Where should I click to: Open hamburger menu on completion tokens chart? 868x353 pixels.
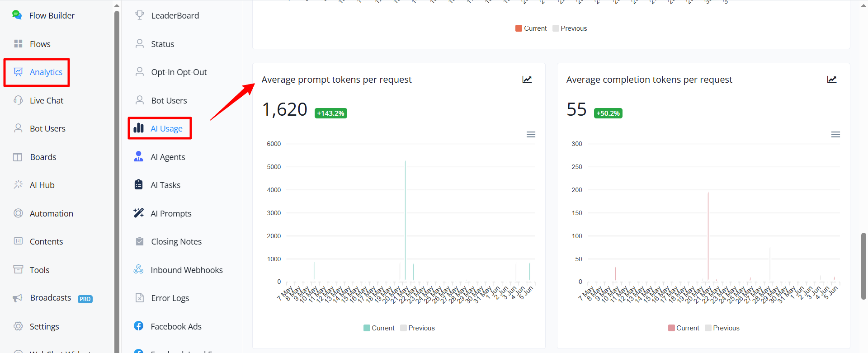pyautogui.click(x=836, y=135)
